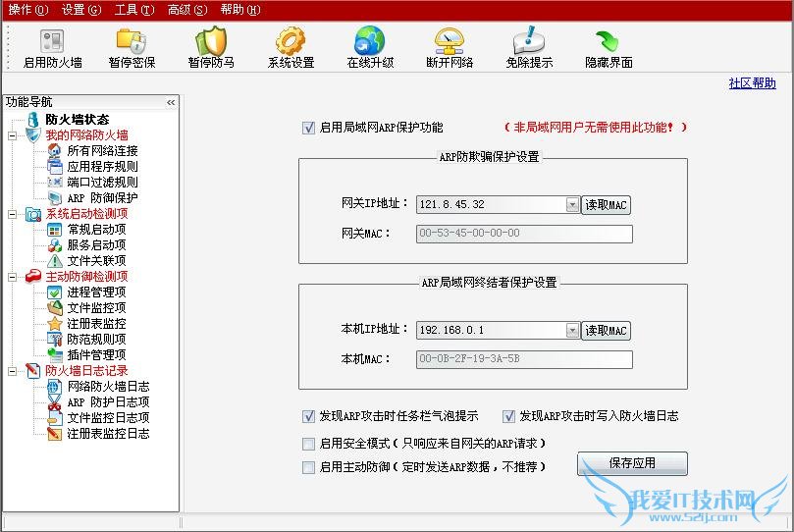Open the 本机IP地址 dropdown arrow
Screen dimensions: 794x532
572,330
